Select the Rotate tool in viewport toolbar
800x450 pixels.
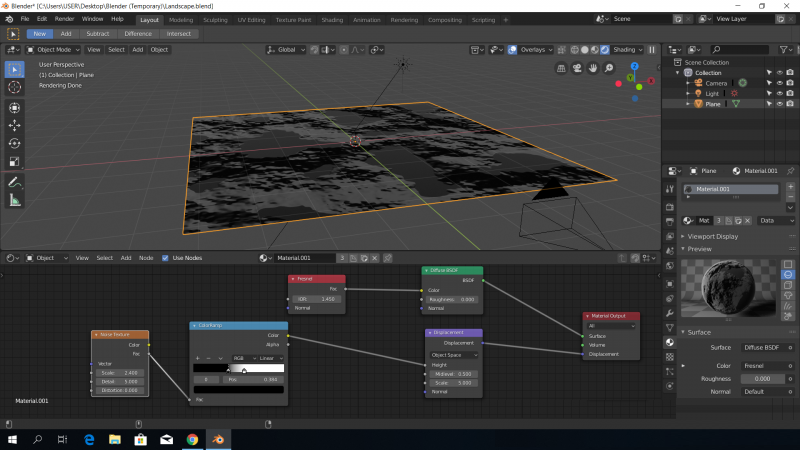click(14, 143)
